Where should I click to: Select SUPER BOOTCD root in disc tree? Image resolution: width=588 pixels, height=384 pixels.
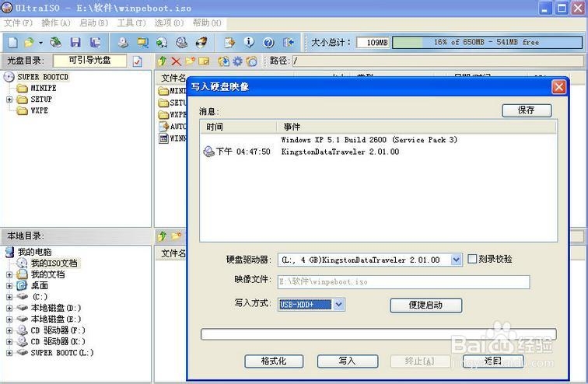click(43, 77)
